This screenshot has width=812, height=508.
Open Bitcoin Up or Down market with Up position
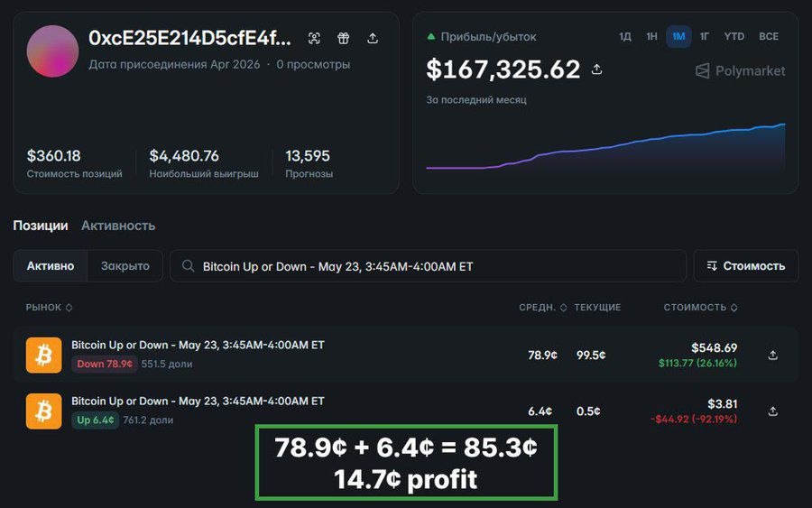click(x=198, y=401)
